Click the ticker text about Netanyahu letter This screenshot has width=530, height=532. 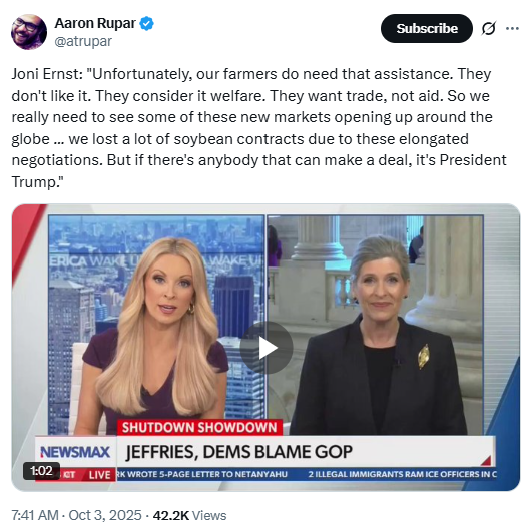click(202, 474)
